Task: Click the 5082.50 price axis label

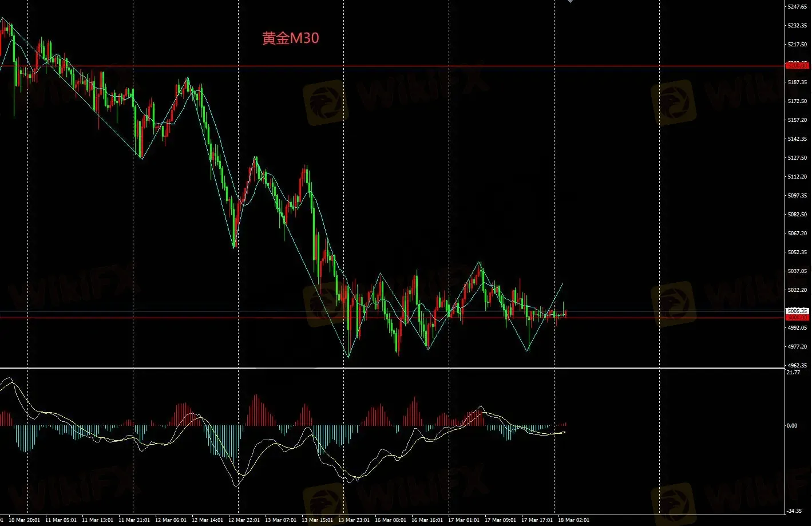Action: [797, 215]
